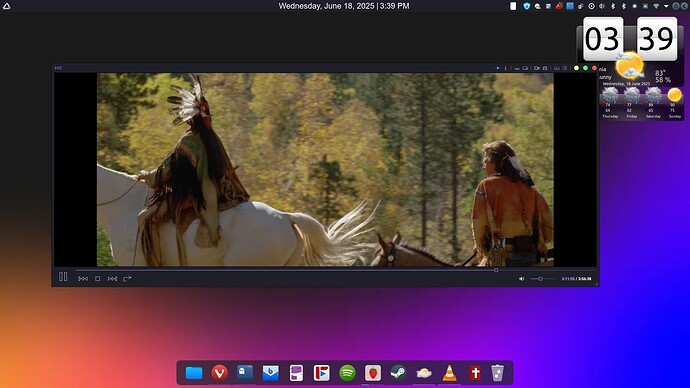The width and height of the screenshot is (690, 388).
Task: Open the application menu logo in the top panel
Action: click(x=7, y=6)
